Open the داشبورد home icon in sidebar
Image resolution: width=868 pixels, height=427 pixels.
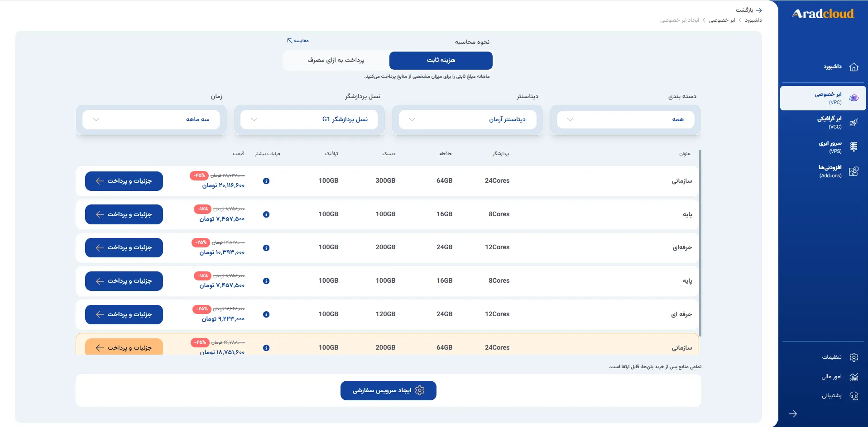click(854, 67)
